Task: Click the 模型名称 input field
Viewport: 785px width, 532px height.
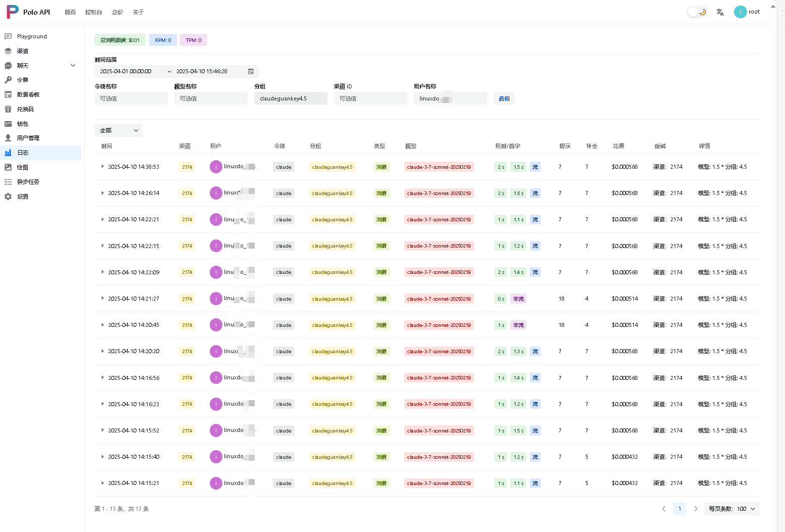Action: coord(211,99)
